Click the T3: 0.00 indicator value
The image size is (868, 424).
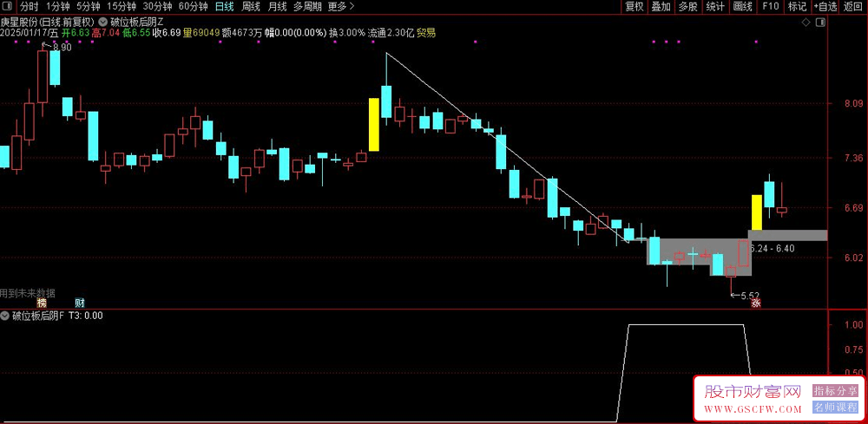tap(85, 316)
